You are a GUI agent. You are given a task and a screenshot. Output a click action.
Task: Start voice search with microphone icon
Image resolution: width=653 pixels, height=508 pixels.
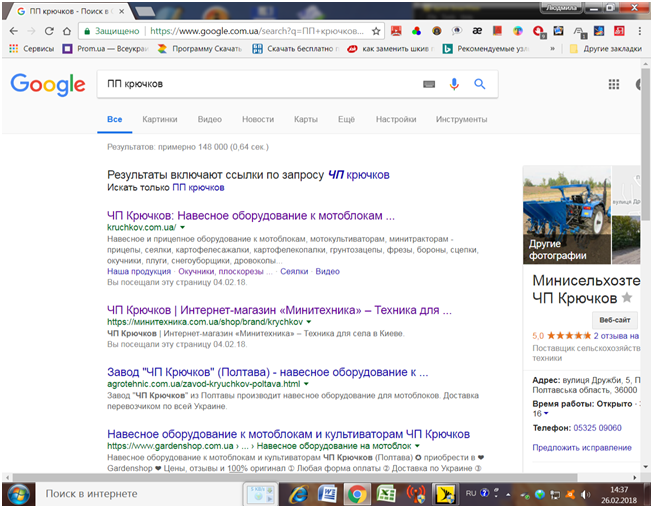(x=454, y=84)
